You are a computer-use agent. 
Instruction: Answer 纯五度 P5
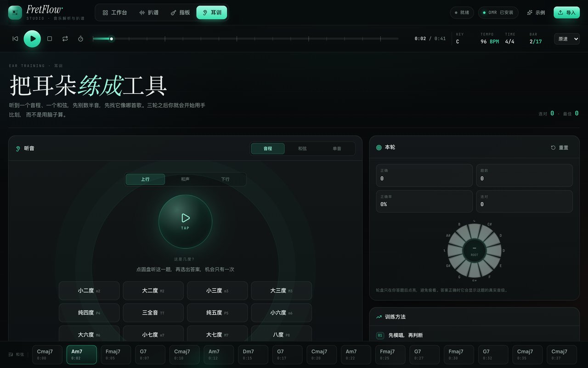point(217,313)
